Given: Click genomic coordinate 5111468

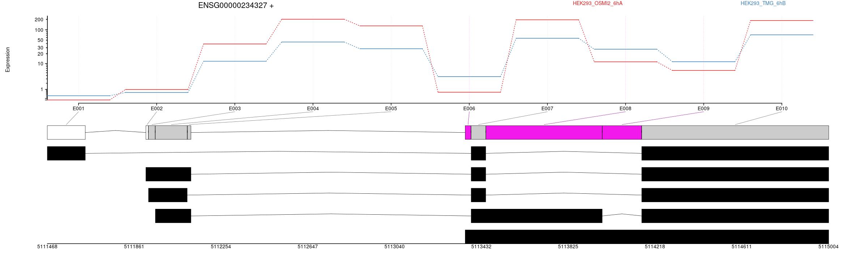Looking at the screenshot, I should pos(47,247).
